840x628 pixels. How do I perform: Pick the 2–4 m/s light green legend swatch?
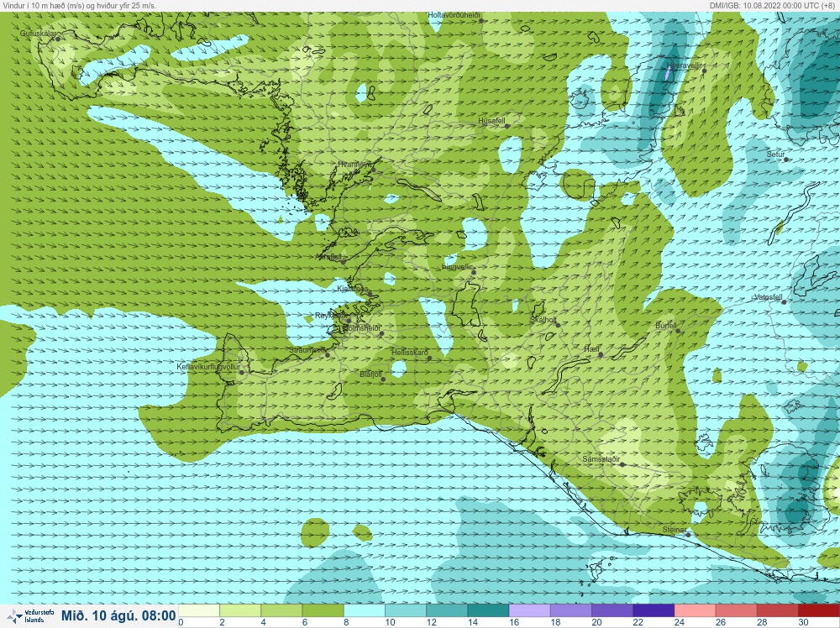point(240,610)
